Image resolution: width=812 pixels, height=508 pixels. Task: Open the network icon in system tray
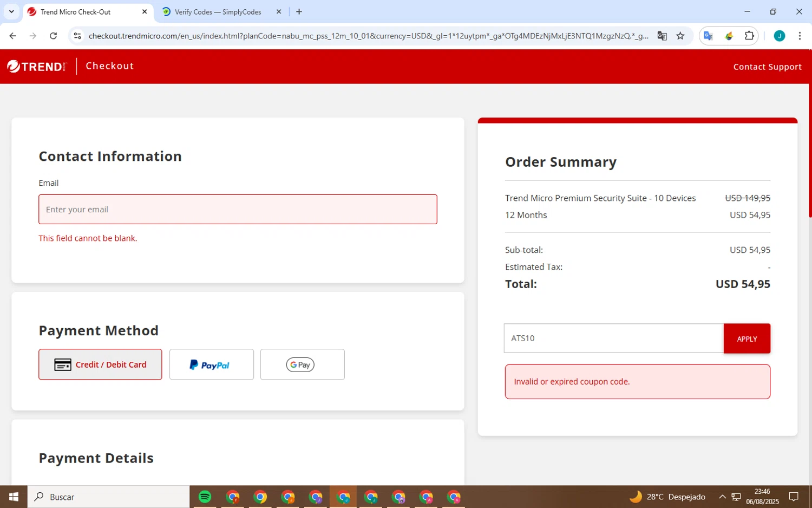pos(736,497)
